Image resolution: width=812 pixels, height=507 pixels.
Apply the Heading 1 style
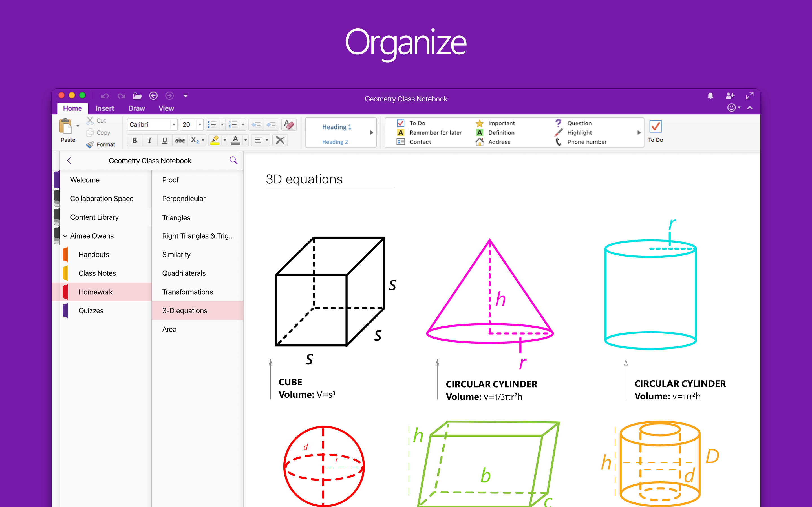(337, 127)
